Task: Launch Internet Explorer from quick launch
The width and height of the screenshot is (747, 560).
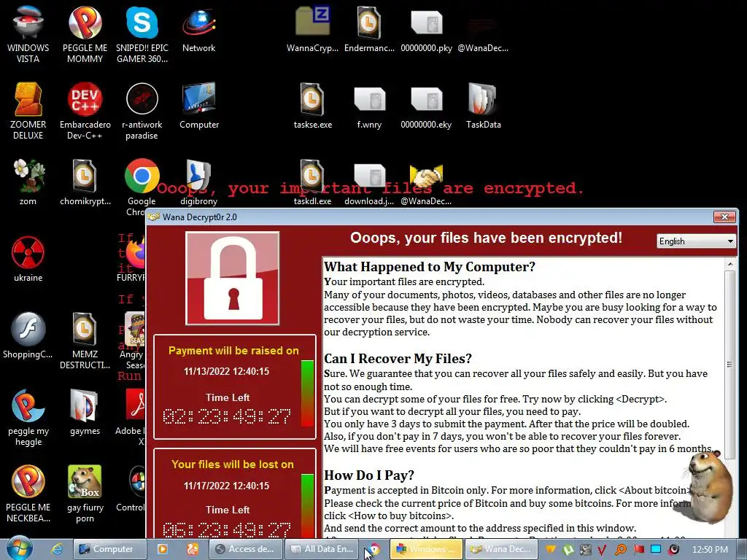Action: pyautogui.click(x=57, y=549)
